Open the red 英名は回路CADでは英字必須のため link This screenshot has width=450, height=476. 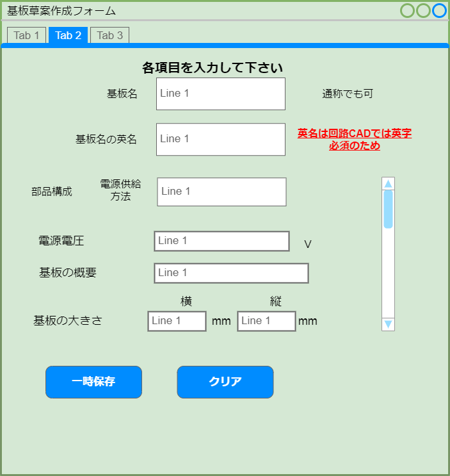pyautogui.click(x=355, y=140)
